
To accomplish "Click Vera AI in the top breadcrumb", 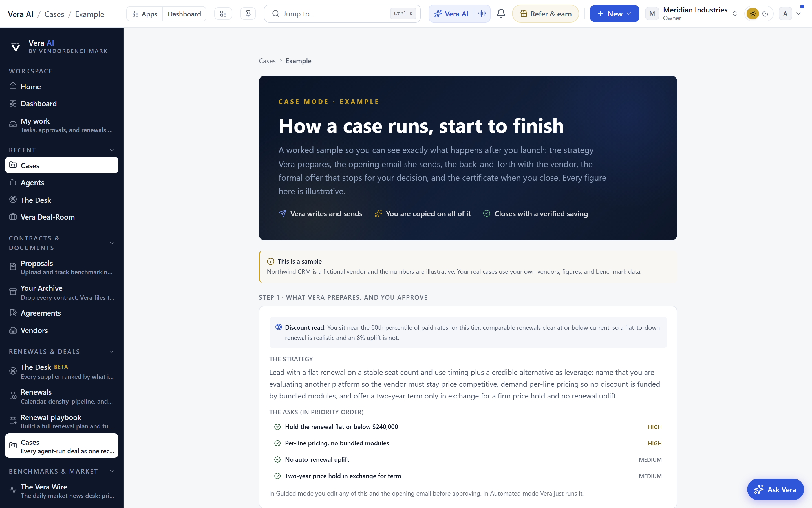I will (x=21, y=14).
